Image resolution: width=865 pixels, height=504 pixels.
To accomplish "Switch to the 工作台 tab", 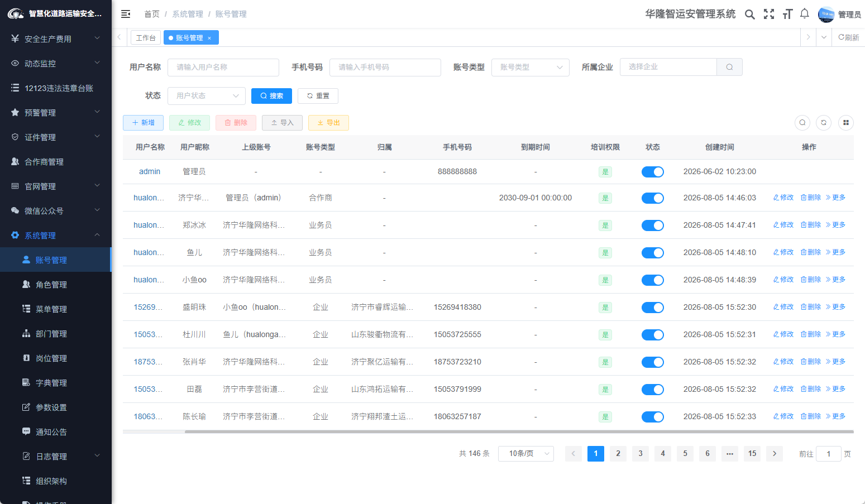I will click(x=146, y=38).
